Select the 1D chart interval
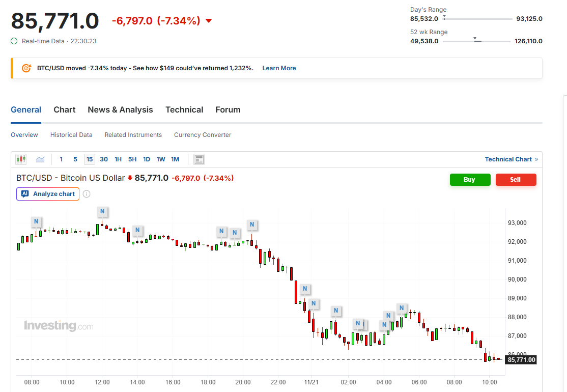Image resolution: width=567 pixels, height=392 pixels. pyautogui.click(x=146, y=159)
